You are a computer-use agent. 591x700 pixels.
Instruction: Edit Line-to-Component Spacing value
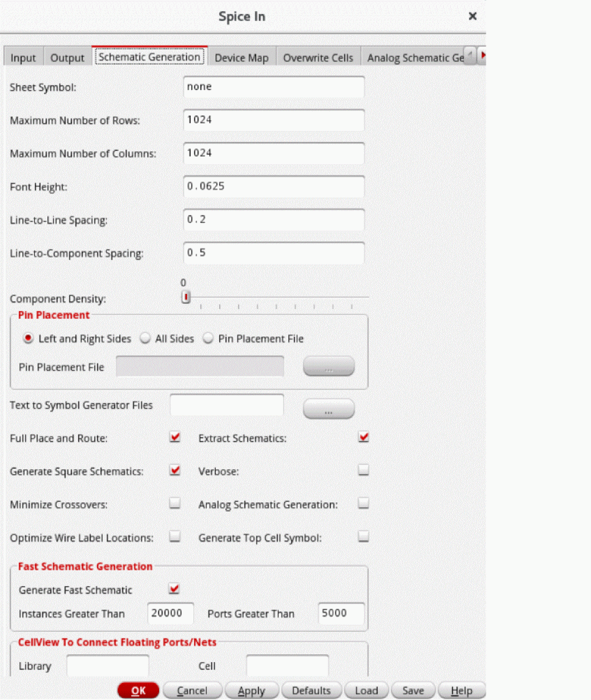[274, 252]
